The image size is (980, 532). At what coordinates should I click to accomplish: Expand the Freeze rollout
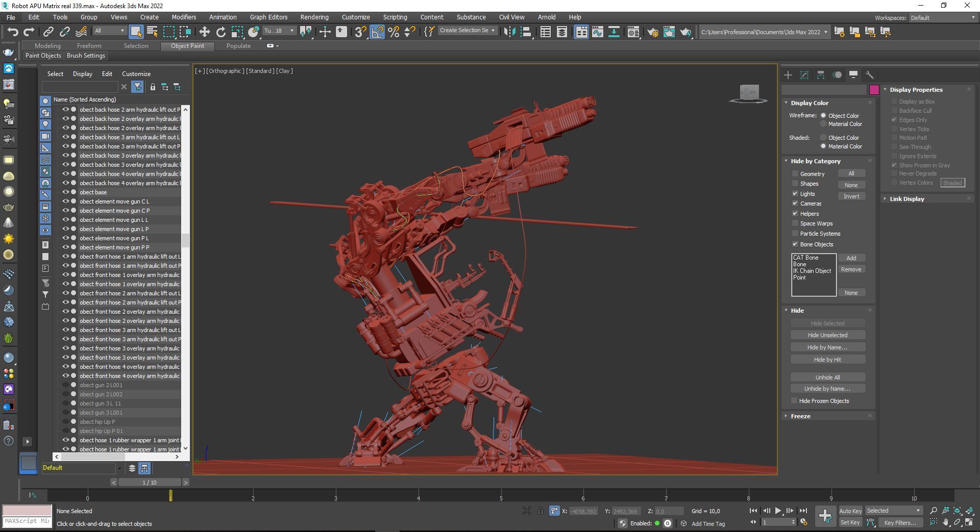tap(800, 416)
